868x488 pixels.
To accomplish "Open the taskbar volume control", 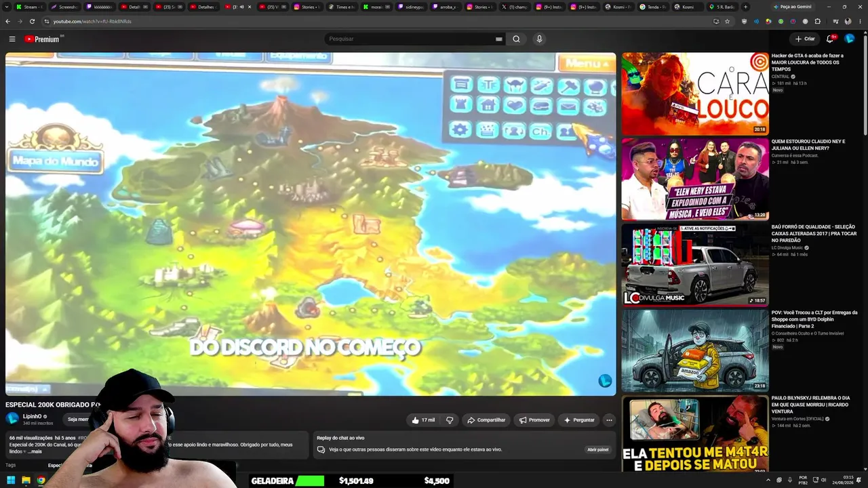I will coord(823,481).
